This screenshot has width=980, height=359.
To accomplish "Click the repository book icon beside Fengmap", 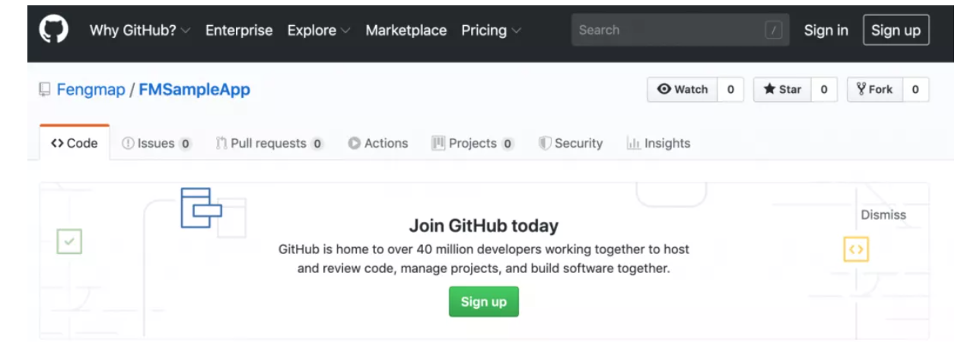I will pos(45,90).
